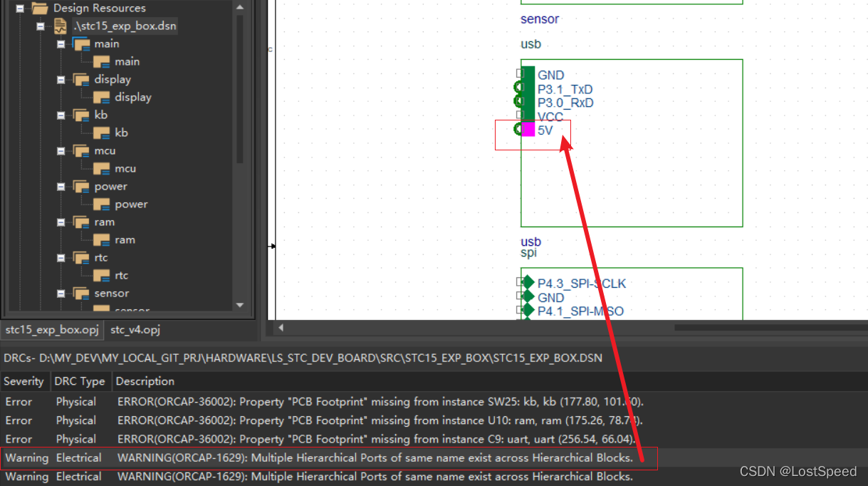Collapse the display schematic folder node

61,80
